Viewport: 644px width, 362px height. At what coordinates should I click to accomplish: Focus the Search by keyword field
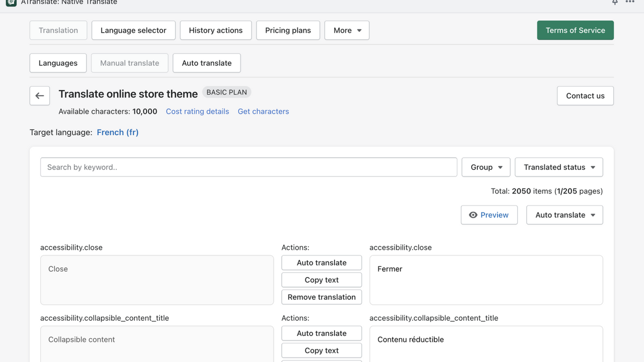249,167
